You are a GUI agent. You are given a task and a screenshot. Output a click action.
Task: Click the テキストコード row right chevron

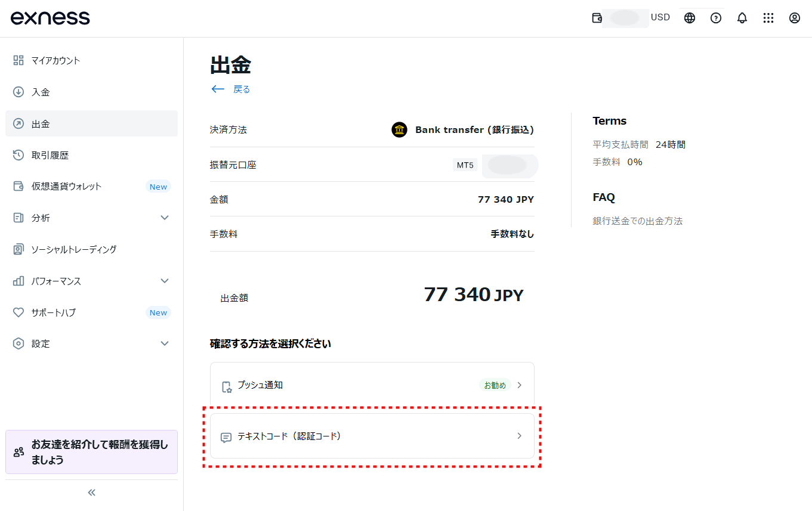[520, 436]
